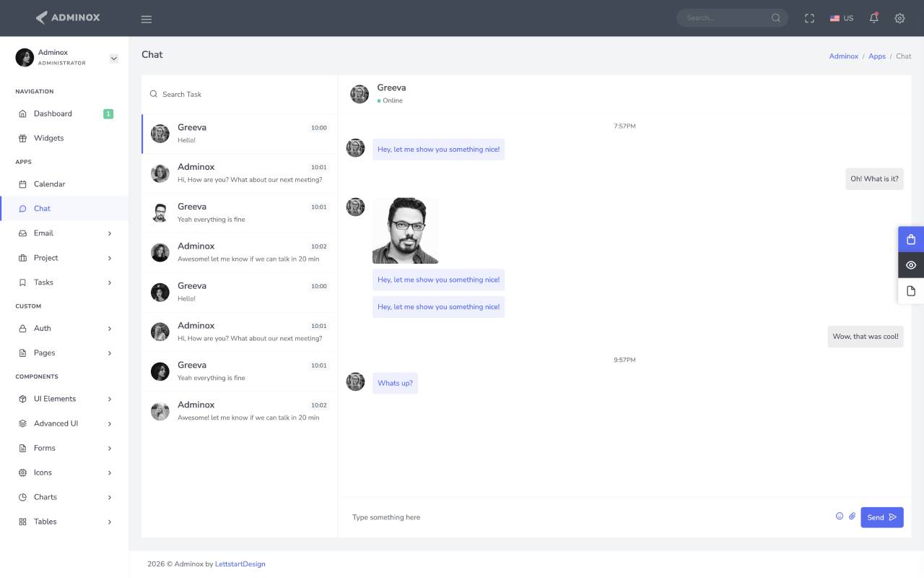Expand the Pages submenu chevron
The width and height of the screenshot is (924, 578).
[x=110, y=353]
